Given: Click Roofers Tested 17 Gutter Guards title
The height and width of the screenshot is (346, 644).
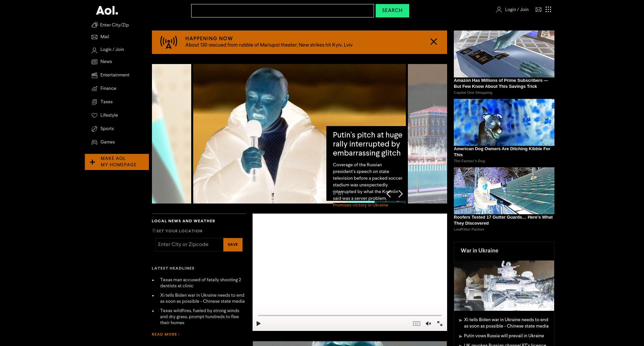Looking at the screenshot, I should [x=503, y=220].
